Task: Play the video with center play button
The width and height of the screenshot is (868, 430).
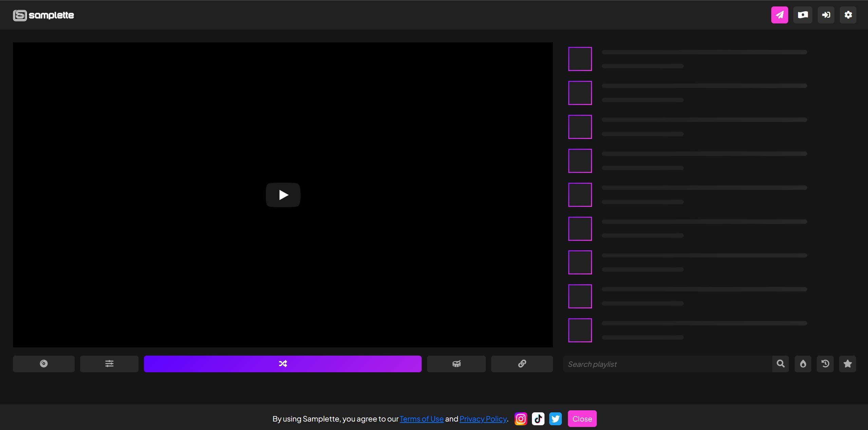Action: point(283,195)
